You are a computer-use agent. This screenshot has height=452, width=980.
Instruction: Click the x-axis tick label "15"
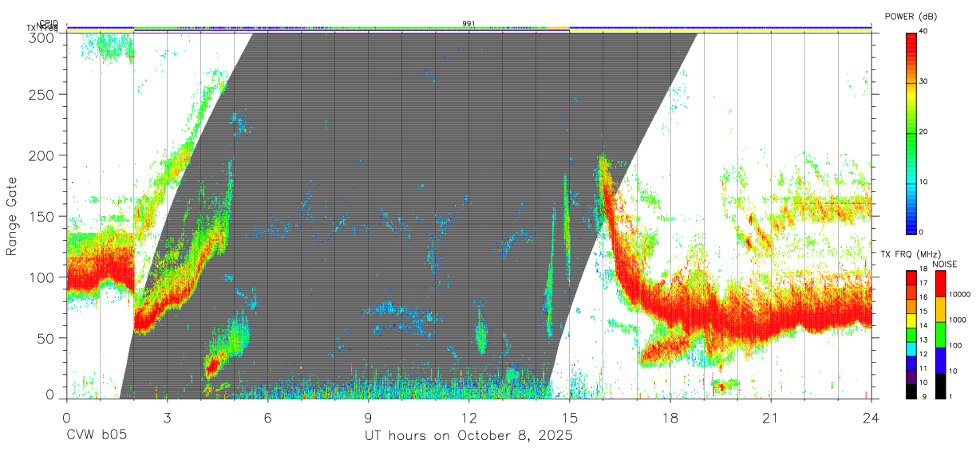569,417
